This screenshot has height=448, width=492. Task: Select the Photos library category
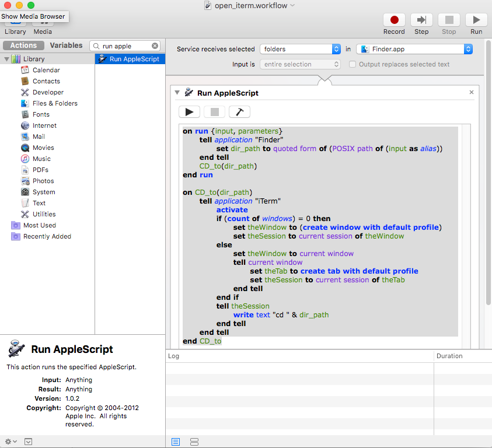(43, 181)
